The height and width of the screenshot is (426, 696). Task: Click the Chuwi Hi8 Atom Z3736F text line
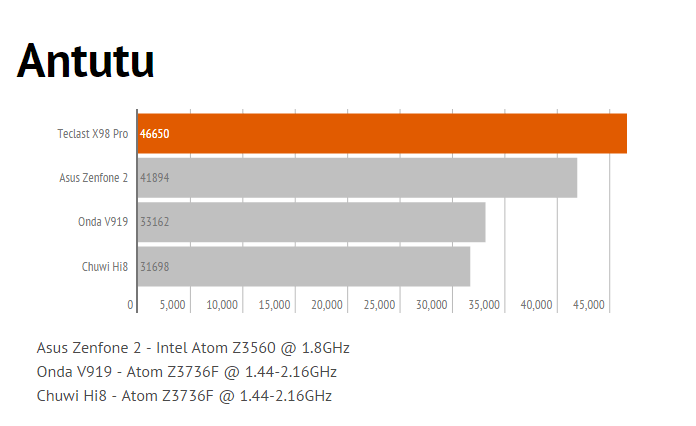pos(184,396)
